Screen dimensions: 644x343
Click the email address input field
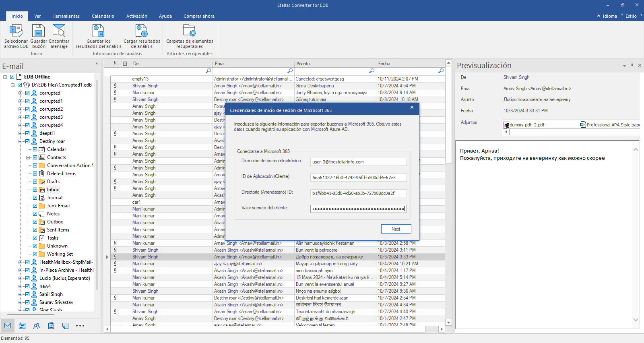click(359, 162)
